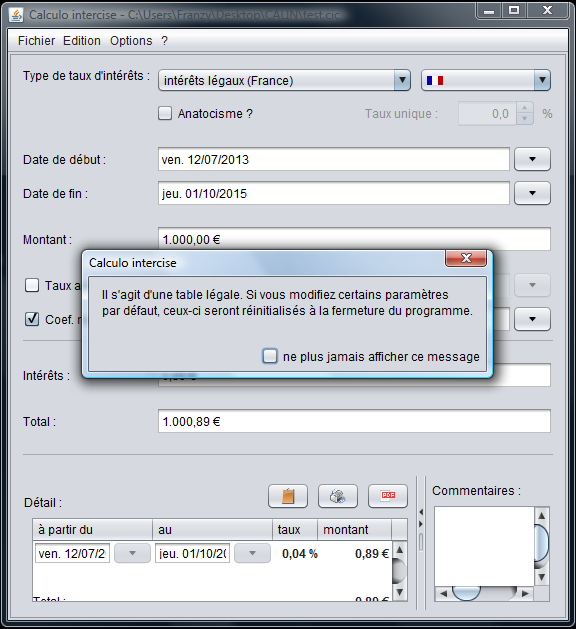The width and height of the screenshot is (576, 629).
Task: Click the Commentaires horizontal scroll right arrow
Action: pyautogui.click(x=525, y=594)
